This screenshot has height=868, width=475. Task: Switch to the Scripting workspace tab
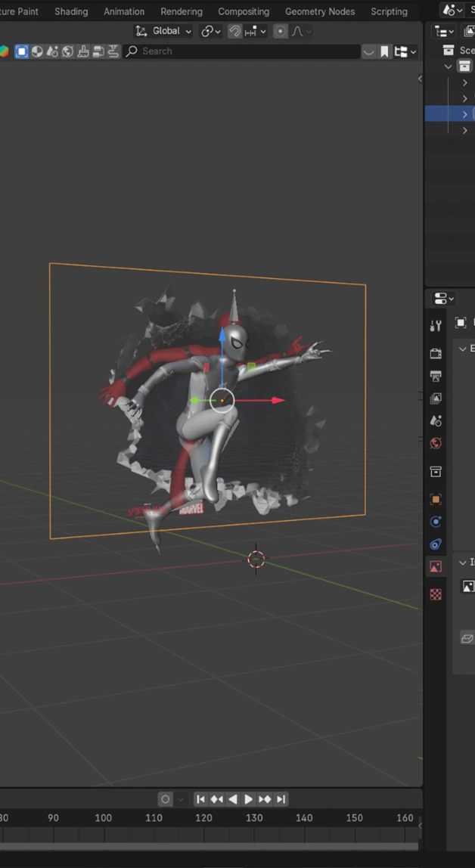390,11
